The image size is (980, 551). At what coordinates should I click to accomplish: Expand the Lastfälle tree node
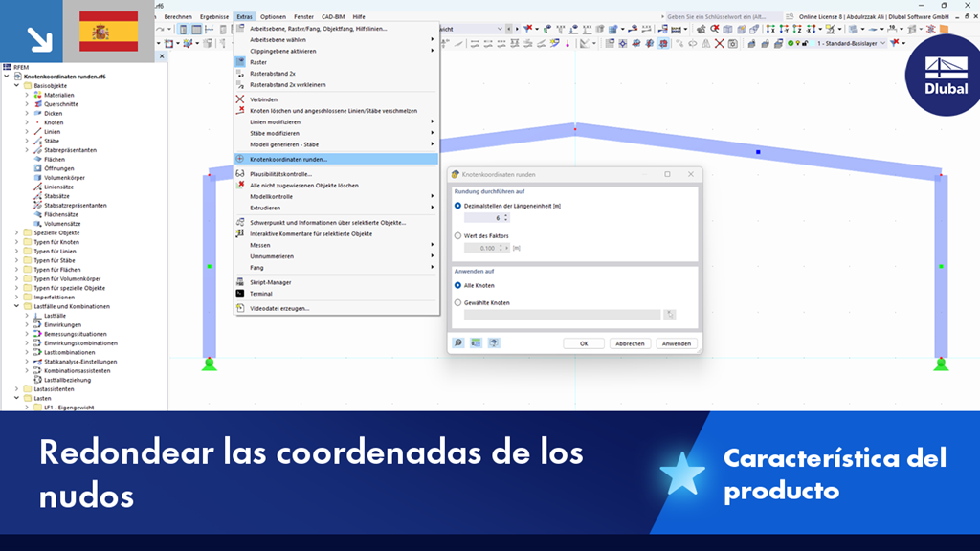point(27,316)
